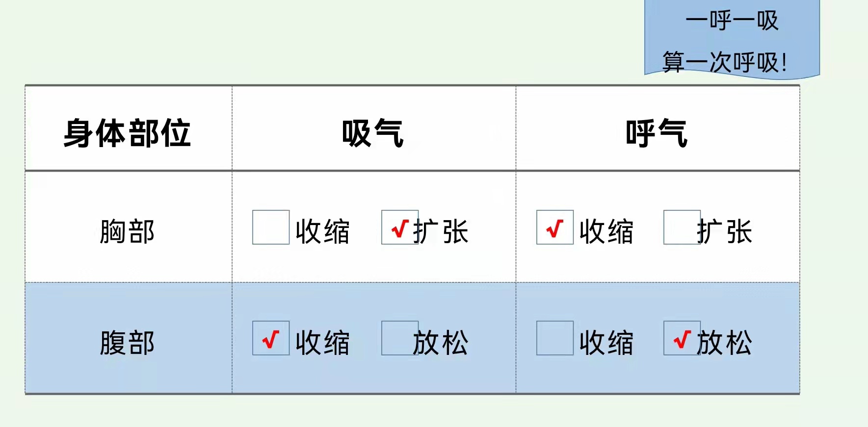This screenshot has width=868, height=427.
Task: Tick the 放松 box for 腹部 吸气
Action: point(400,338)
